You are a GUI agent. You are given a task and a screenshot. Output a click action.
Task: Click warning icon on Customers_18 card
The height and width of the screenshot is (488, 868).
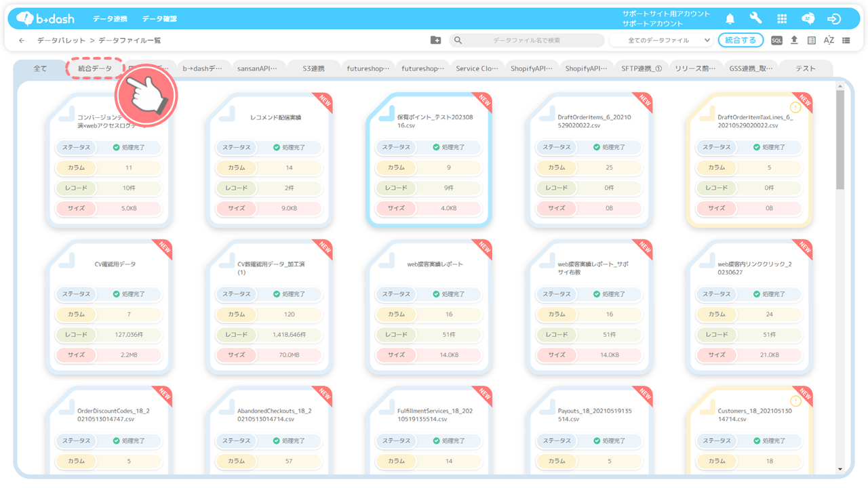(796, 401)
